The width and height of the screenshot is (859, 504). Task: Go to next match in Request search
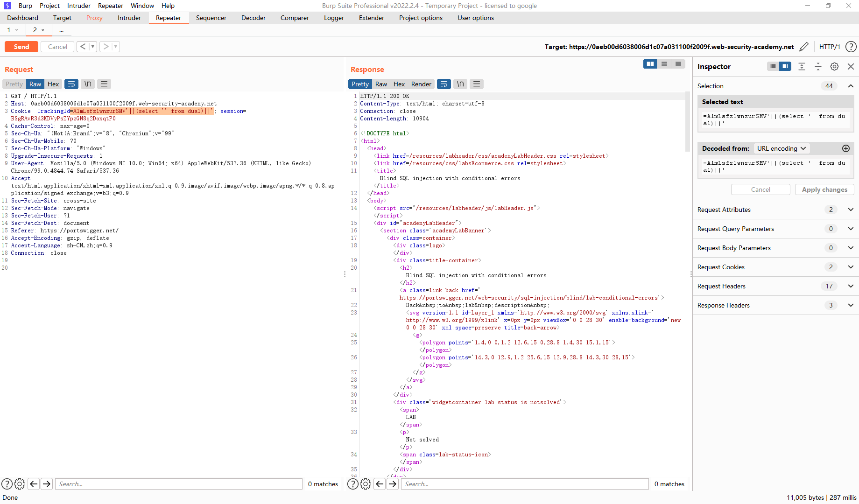[47, 484]
